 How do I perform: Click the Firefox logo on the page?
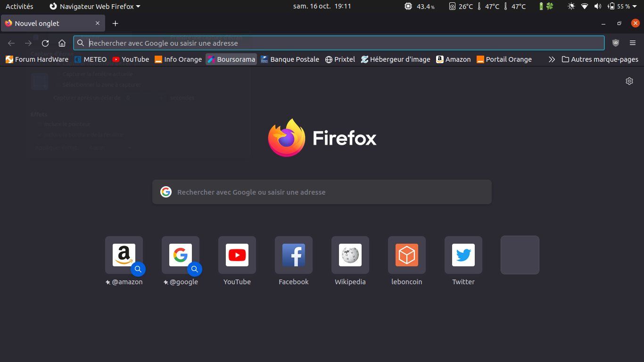[287, 138]
